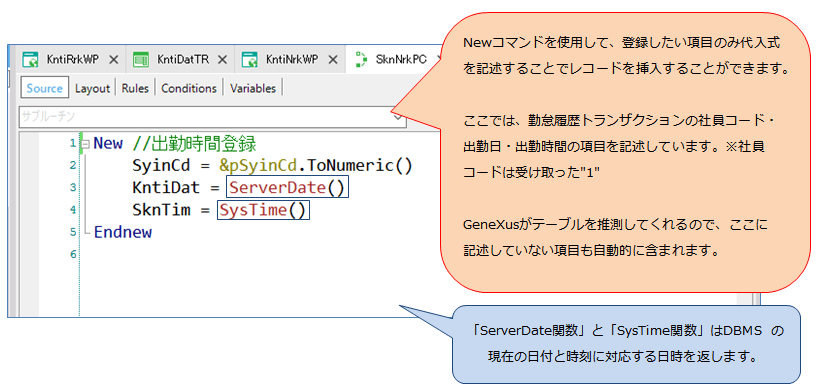Viewport: 821px width, 390px height.
Task: Open the Rules section
Action: tap(135, 88)
